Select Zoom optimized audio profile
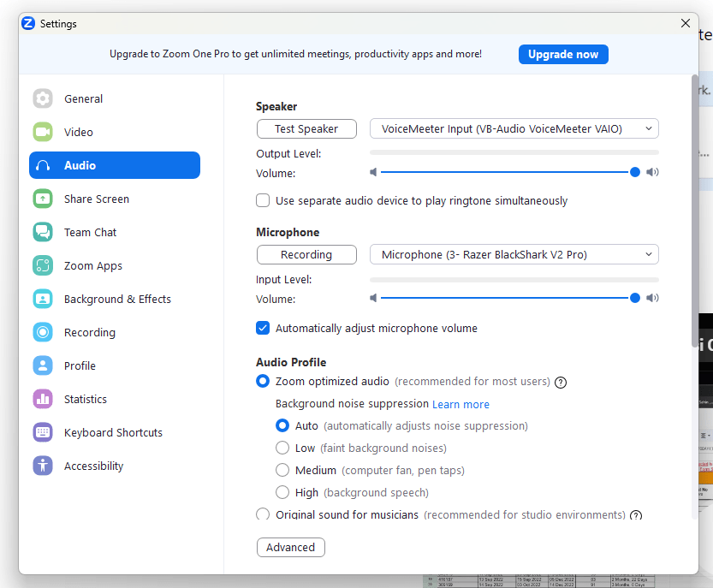This screenshot has height=588, width=713. point(263,381)
